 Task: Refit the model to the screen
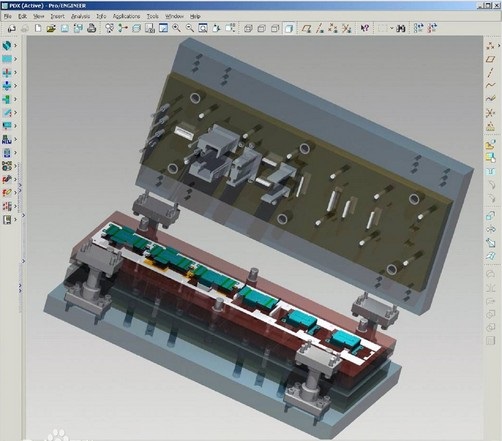point(203,28)
